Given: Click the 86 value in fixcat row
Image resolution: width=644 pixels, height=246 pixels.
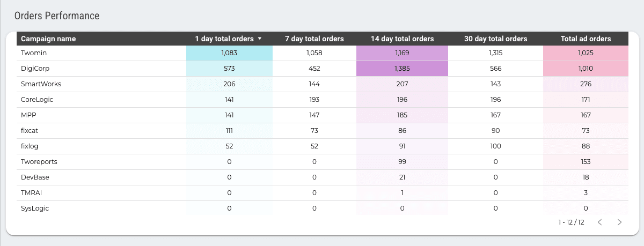Looking at the screenshot, I should [402, 131].
